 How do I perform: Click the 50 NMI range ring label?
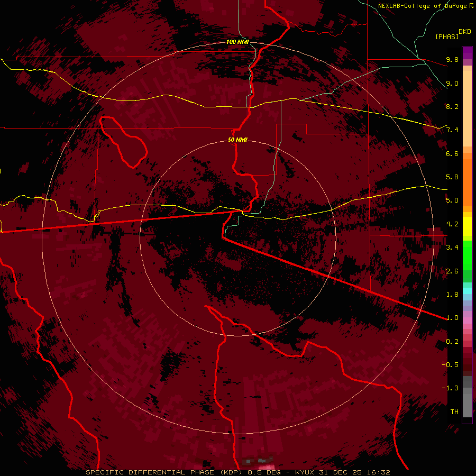[237, 140]
